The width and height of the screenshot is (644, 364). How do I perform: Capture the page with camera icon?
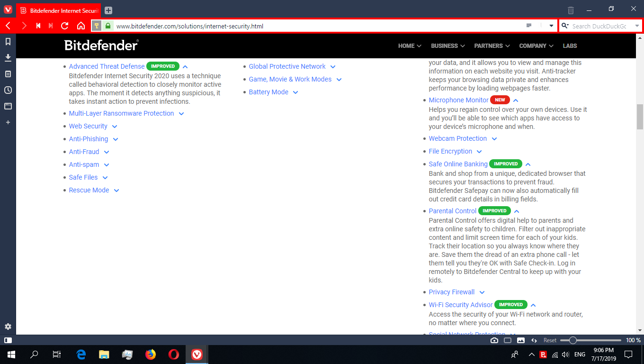(x=494, y=340)
